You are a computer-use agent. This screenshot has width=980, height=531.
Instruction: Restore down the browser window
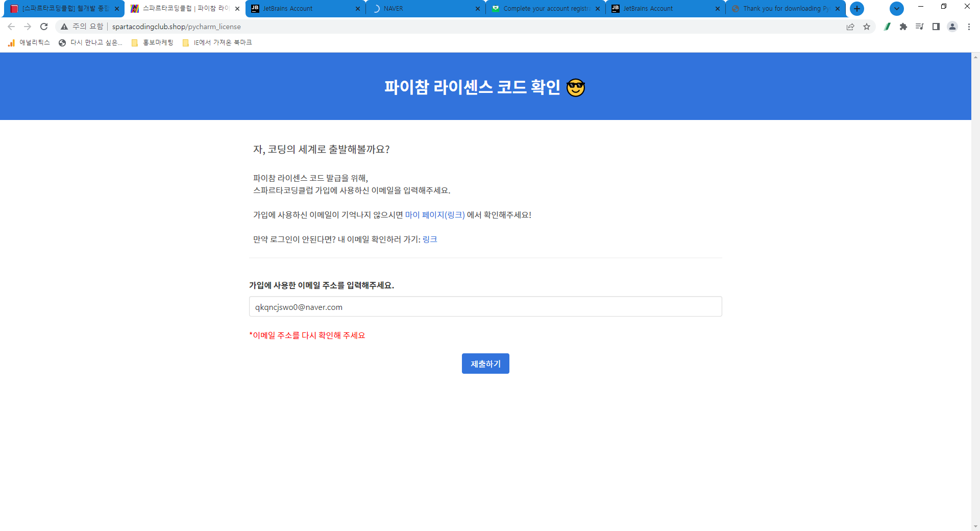click(x=944, y=7)
